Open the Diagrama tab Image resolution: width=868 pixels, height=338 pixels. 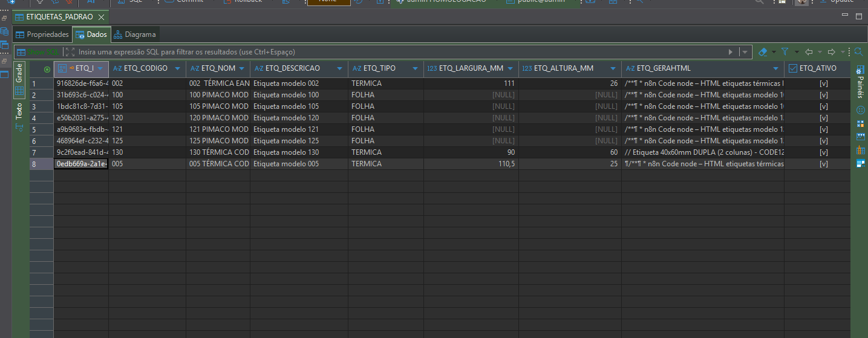click(135, 34)
